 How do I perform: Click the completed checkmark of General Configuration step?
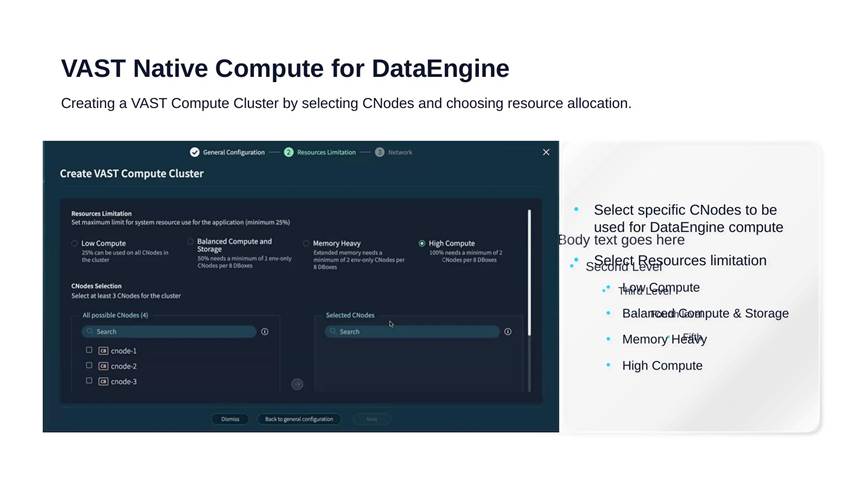(195, 152)
